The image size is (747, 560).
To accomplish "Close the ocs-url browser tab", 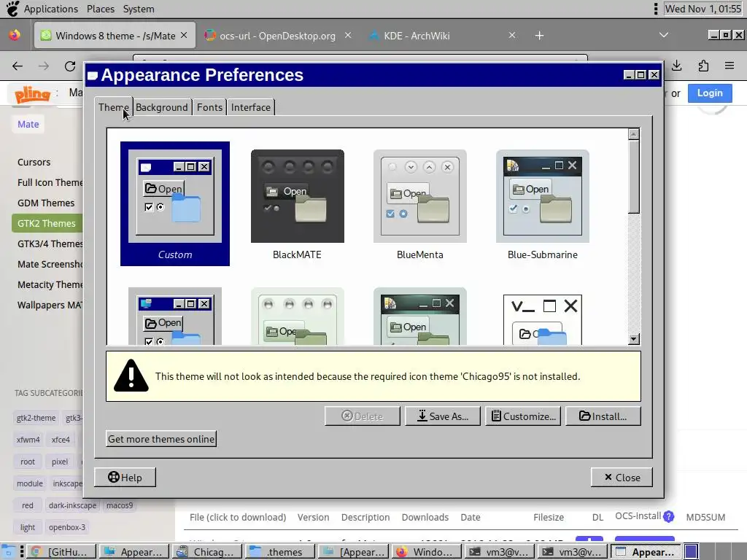I will coord(348,35).
